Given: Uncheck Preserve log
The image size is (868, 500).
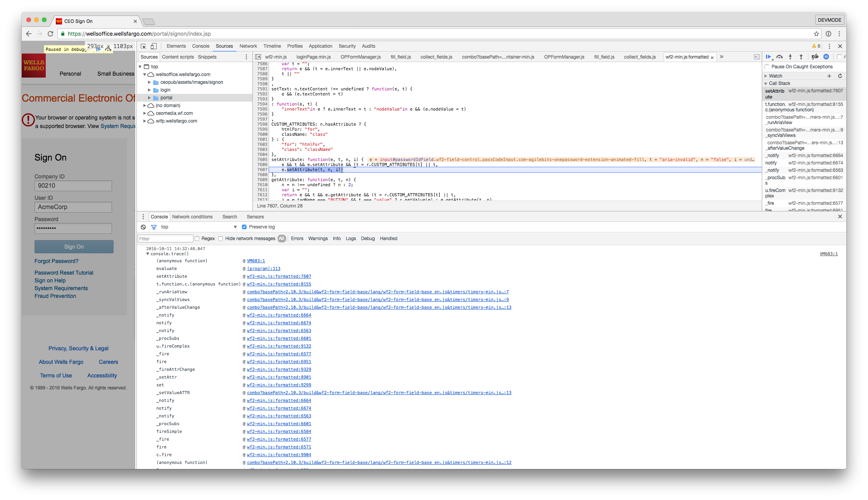Looking at the screenshot, I should (x=244, y=227).
